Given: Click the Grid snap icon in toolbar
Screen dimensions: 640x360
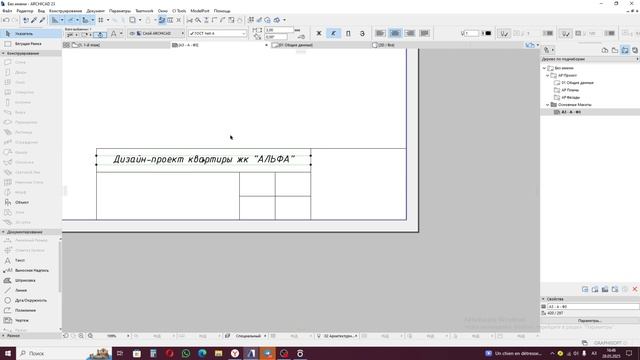Looking at the screenshot, I should [x=100, y=20].
